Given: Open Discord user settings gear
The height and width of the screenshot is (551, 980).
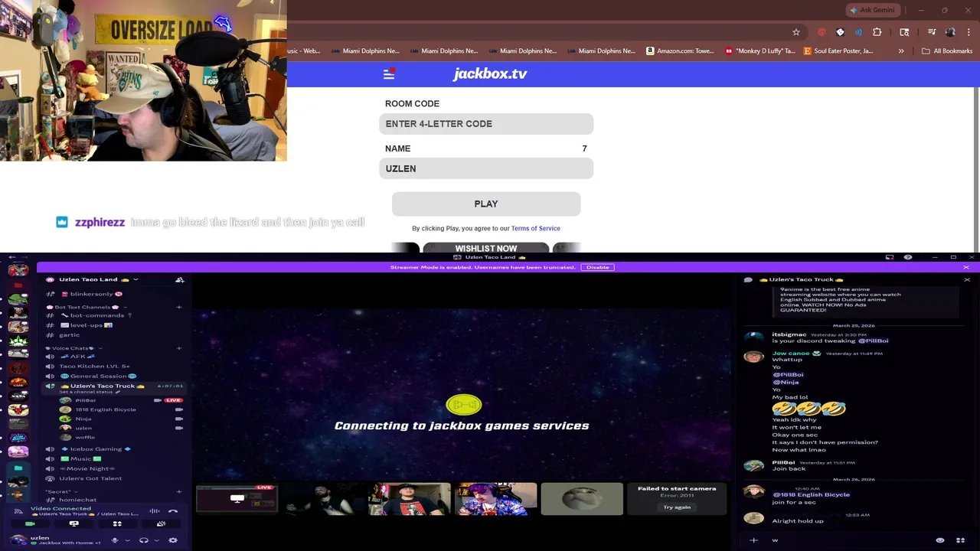Looking at the screenshot, I should (x=173, y=540).
